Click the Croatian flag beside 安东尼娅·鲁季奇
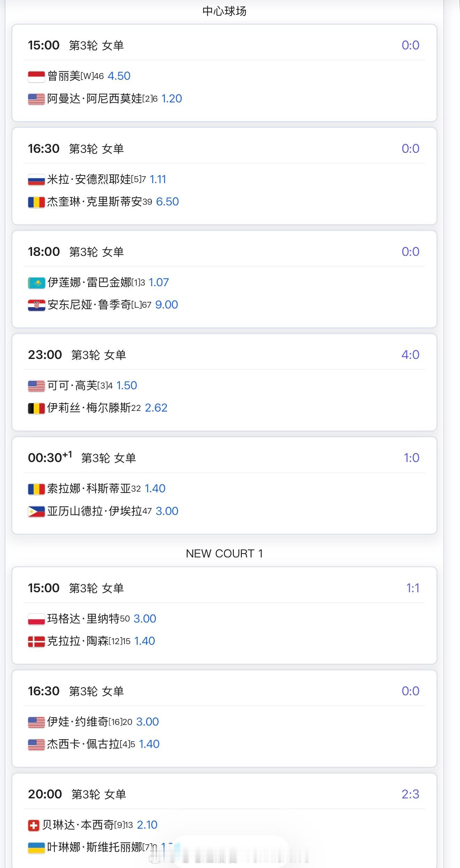Screen dimensions: 460x868 click(x=36, y=305)
